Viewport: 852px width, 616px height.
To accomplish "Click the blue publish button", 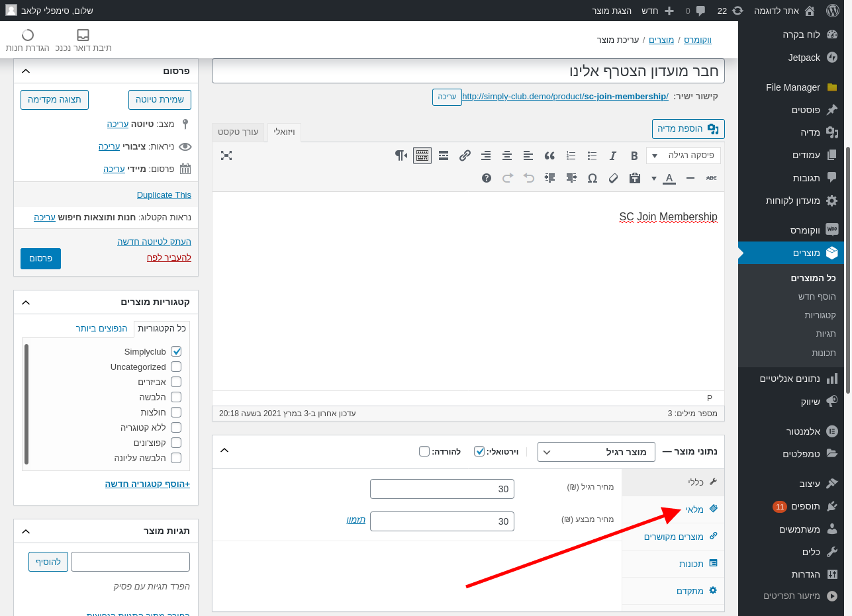I will [40, 259].
